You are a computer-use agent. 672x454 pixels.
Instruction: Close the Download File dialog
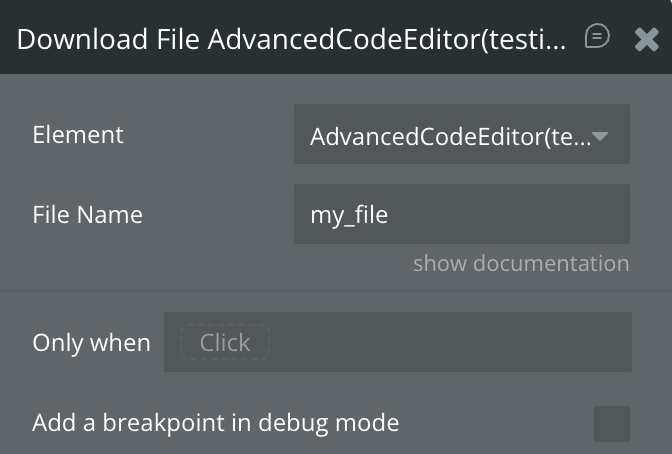(x=646, y=39)
